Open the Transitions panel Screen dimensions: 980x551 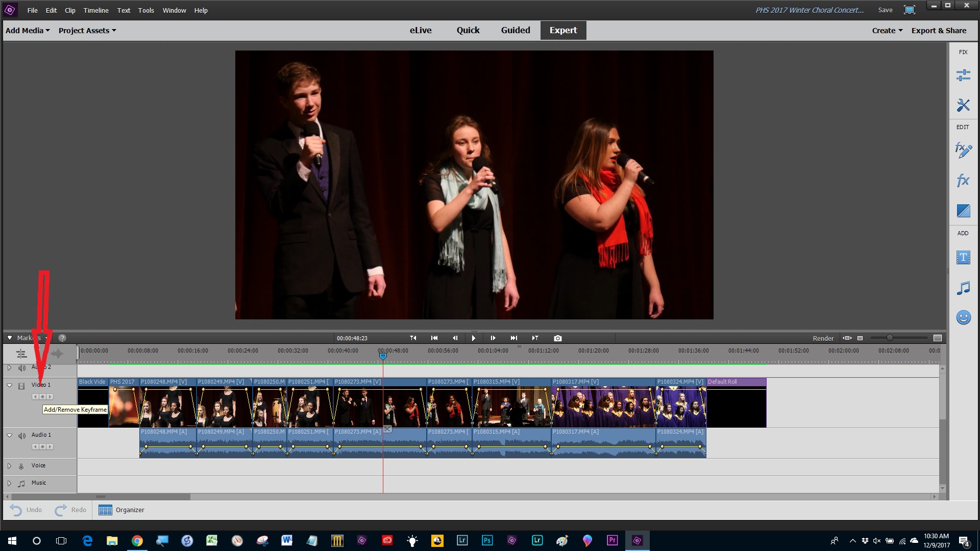(963, 210)
